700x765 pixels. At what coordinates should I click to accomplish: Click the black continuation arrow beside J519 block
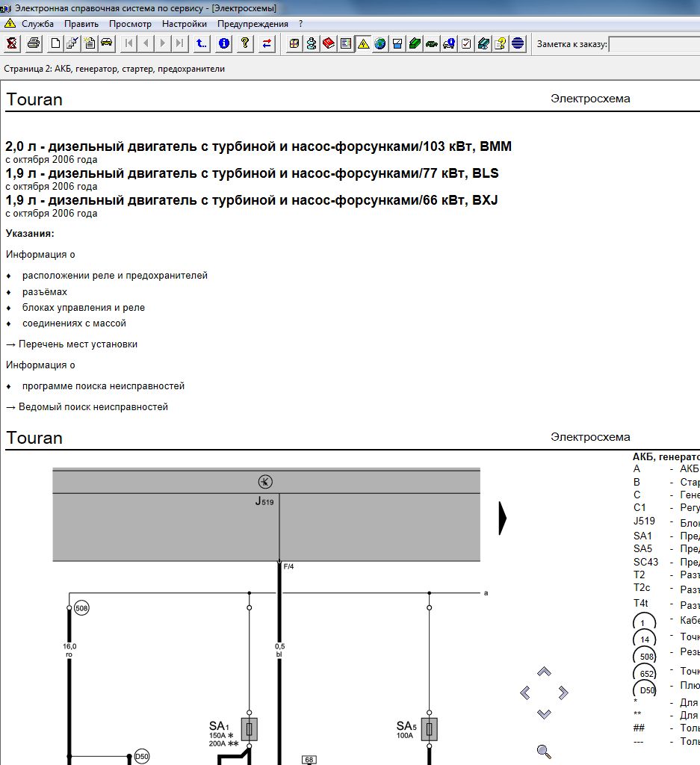click(x=503, y=518)
